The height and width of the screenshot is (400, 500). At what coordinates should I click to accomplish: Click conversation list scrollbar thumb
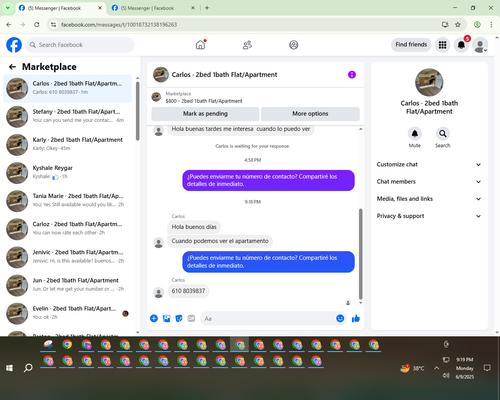click(138, 111)
